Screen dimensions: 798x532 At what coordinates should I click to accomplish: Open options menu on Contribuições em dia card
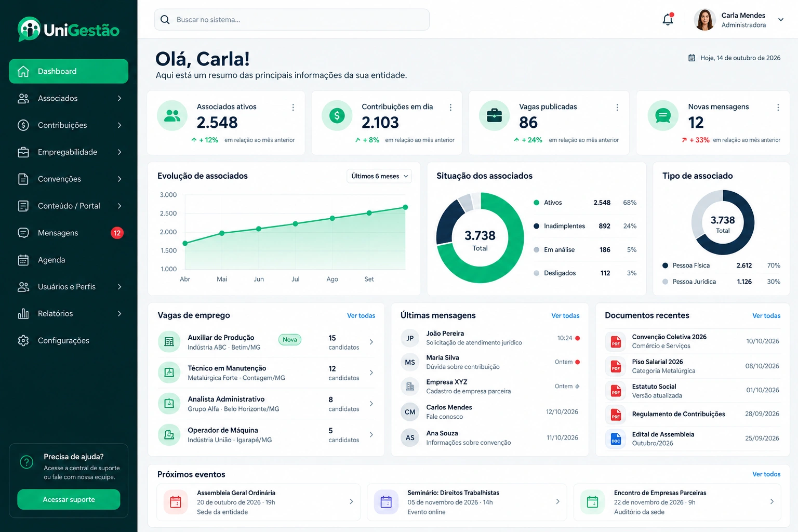[x=450, y=107]
